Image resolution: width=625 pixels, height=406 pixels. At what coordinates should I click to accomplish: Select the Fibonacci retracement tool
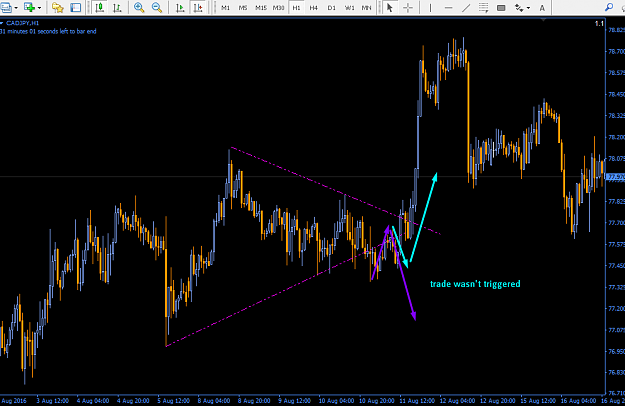(483, 8)
